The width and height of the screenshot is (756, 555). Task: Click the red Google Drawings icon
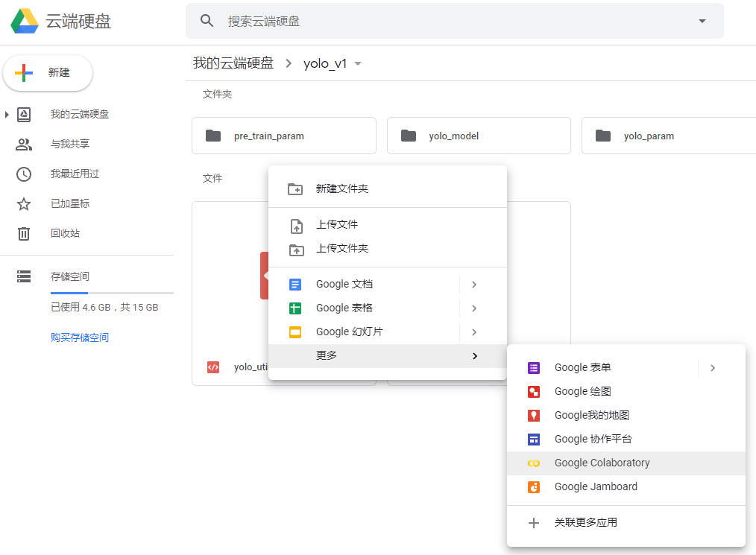[x=534, y=392]
